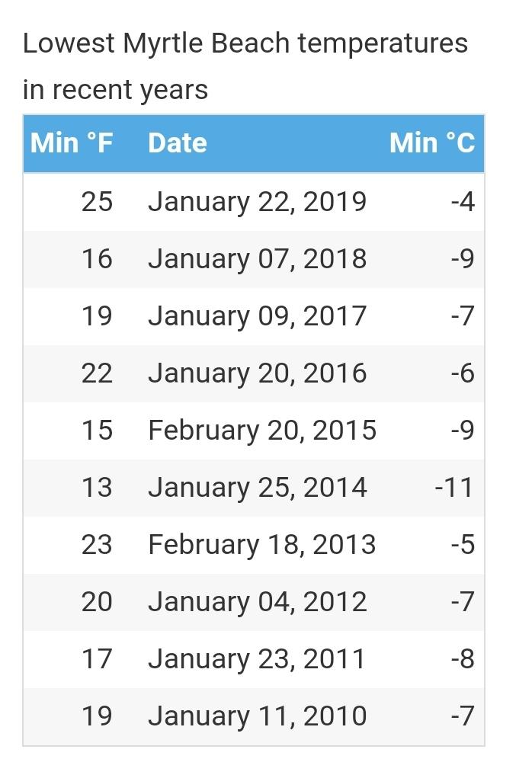Click the 15 Fahrenheit value for 2015
Viewport: 532px width, 775px height.
click(x=97, y=431)
